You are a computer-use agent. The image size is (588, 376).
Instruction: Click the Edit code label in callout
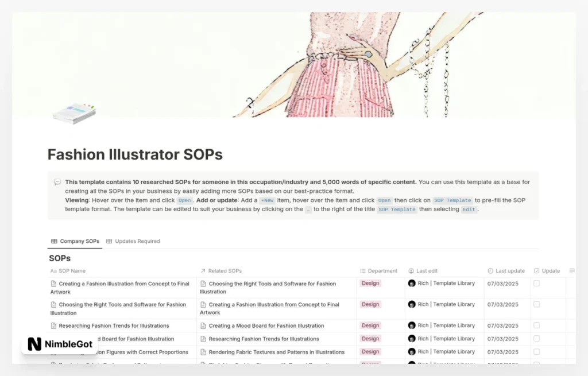click(469, 210)
